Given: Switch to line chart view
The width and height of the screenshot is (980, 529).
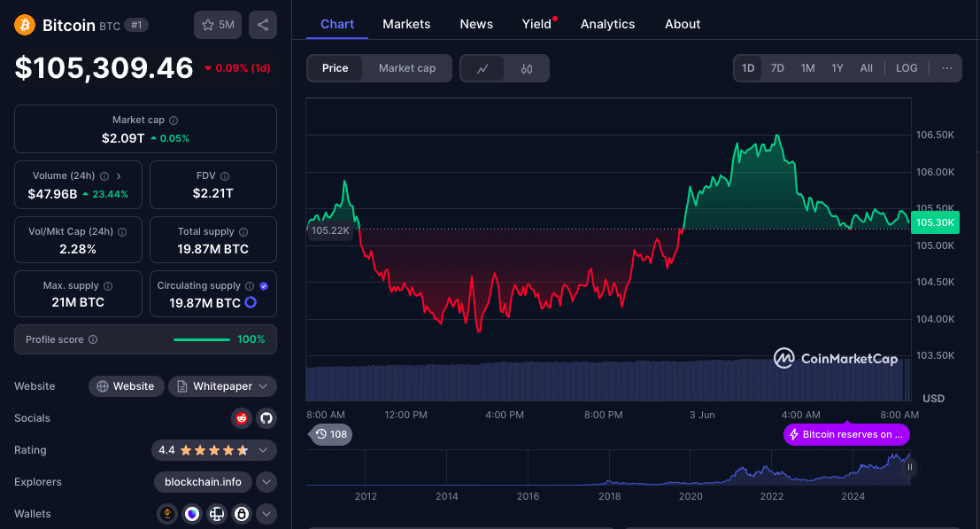Looking at the screenshot, I should pos(482,69).
